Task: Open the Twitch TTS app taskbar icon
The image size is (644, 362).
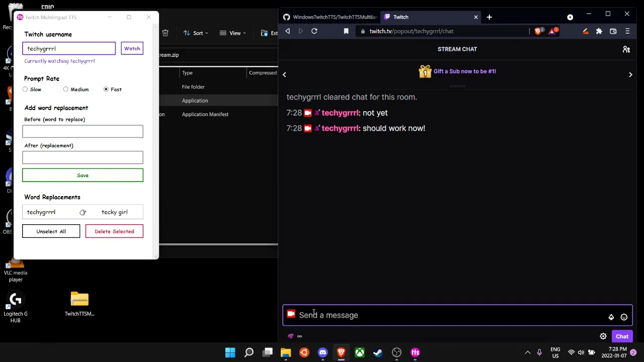Action: (415, 352)
